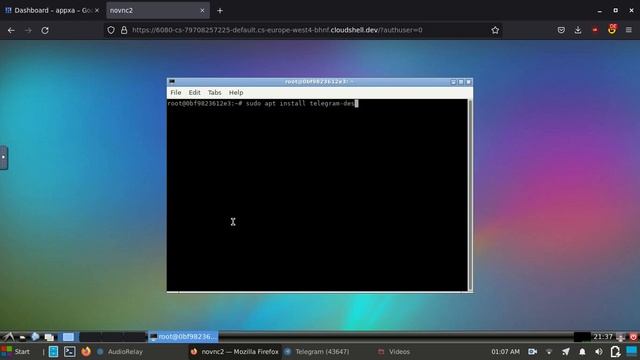Click the terminal command line text
The height and width of the screenshot is (360, 640).
[262, 104]
